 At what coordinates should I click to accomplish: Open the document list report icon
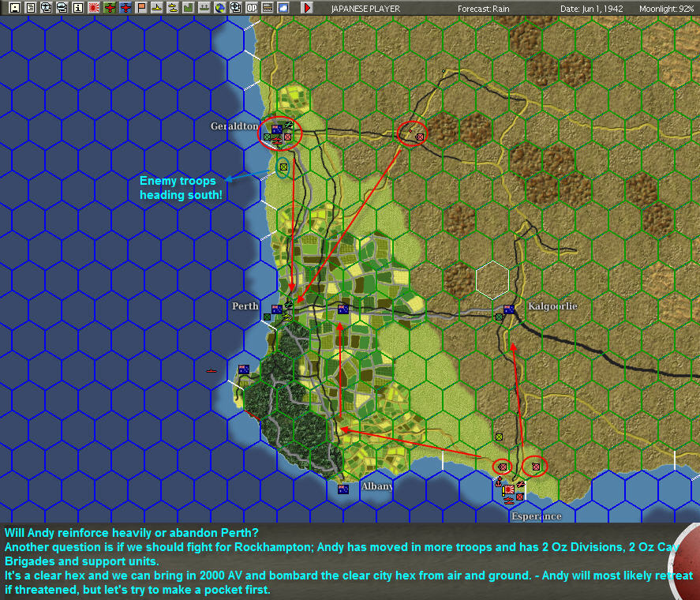(x=30, y=8)
